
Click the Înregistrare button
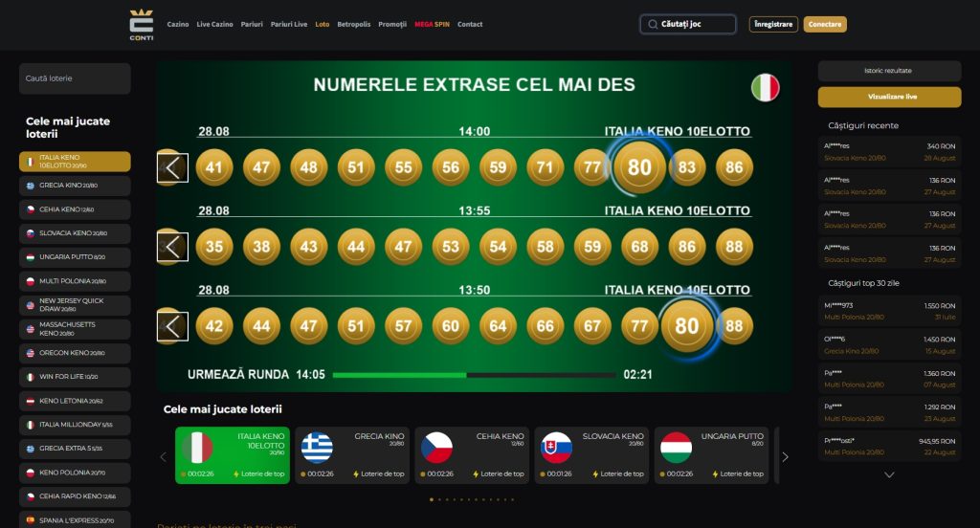point(773,24)
